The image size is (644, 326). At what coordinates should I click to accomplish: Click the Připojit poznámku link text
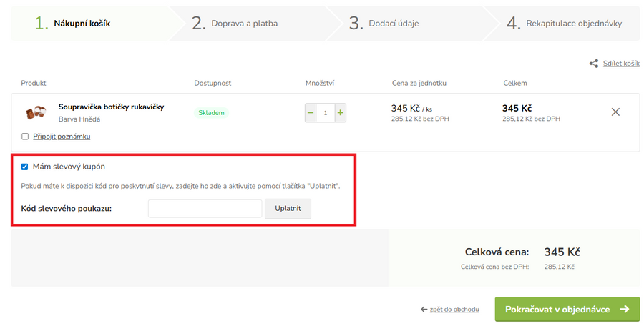[62, 137]
